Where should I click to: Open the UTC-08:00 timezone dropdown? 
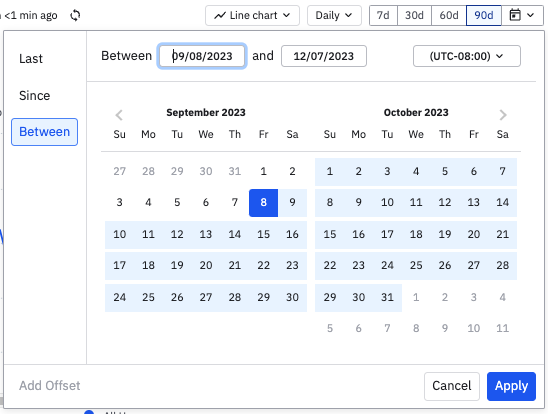tap(467, 56)
